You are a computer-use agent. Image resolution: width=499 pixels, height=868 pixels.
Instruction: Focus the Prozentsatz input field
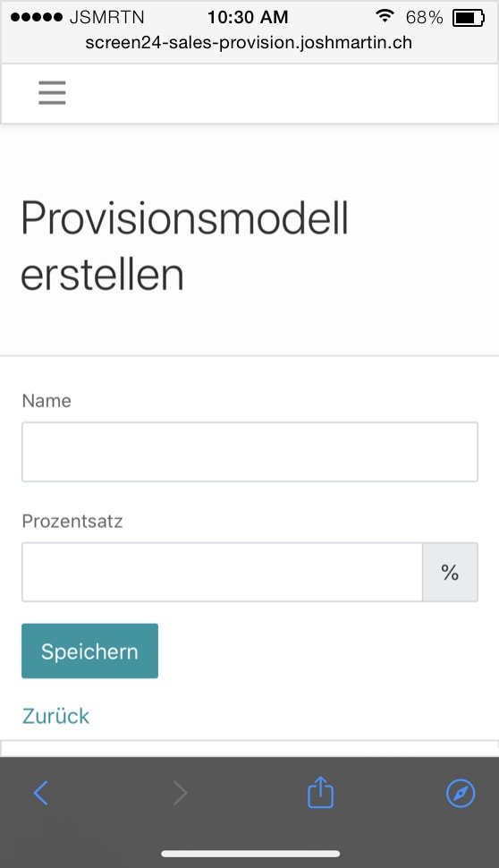222,572
